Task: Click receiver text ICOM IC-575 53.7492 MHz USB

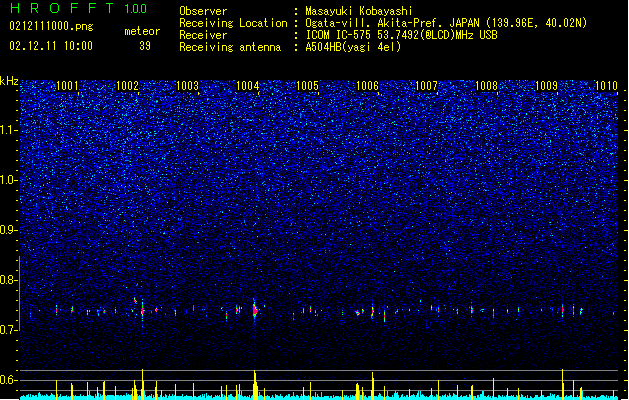Action: click(402, 35)
